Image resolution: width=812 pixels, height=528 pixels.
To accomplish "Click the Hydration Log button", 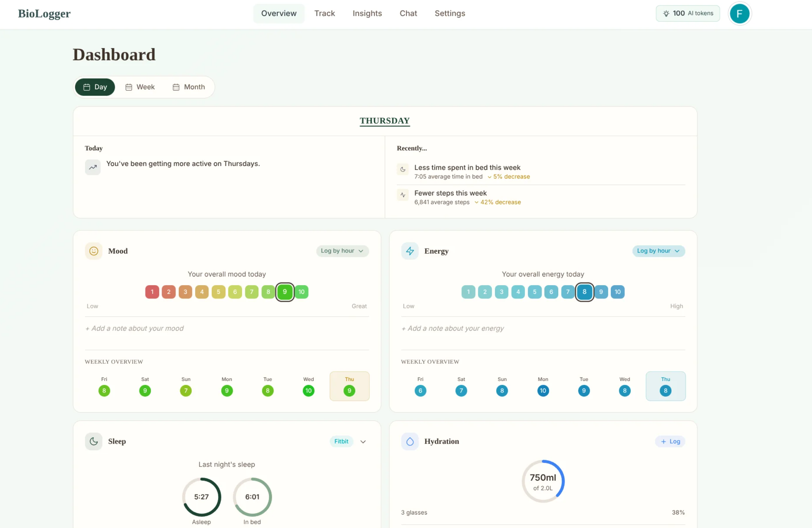I will pyautogui.click(x=670, y=441).
